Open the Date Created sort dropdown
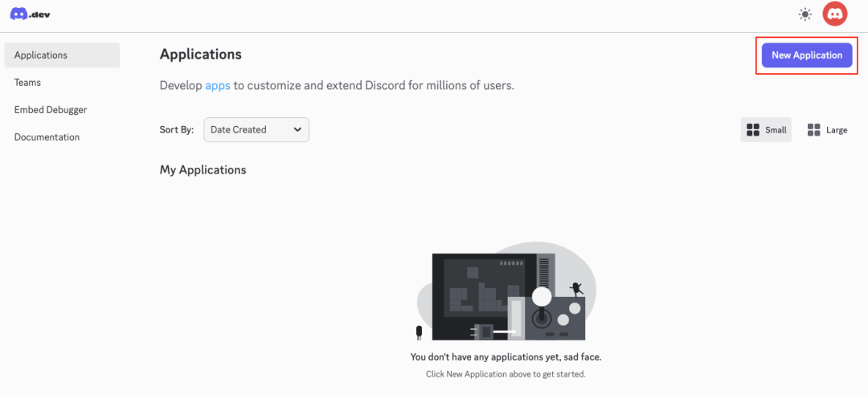Image resolution: width=868 pixels, height=395 pixels. (256, 130)
